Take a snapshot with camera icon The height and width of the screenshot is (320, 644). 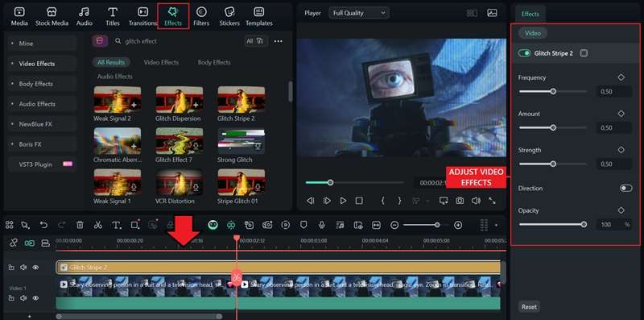459,201
